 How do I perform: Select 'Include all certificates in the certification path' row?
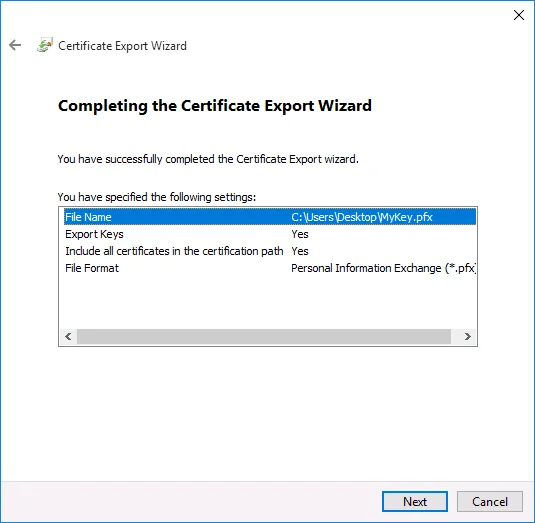pos(270,251)
